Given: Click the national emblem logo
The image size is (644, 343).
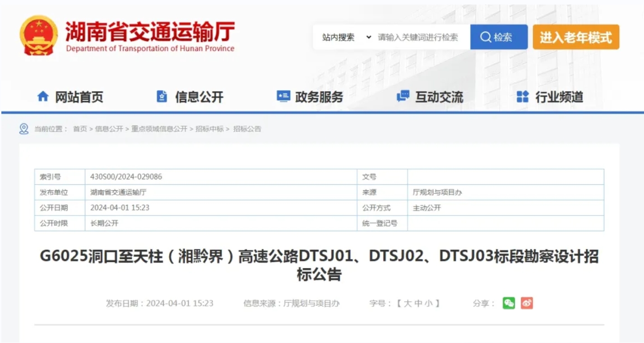Looking at the screenshot, I should (39, 36).
